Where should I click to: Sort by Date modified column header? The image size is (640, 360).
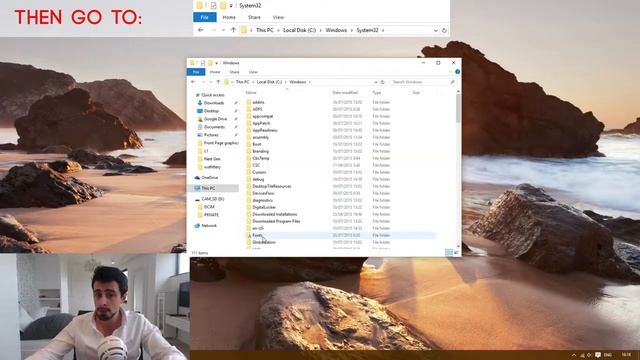tap(345, 93)
